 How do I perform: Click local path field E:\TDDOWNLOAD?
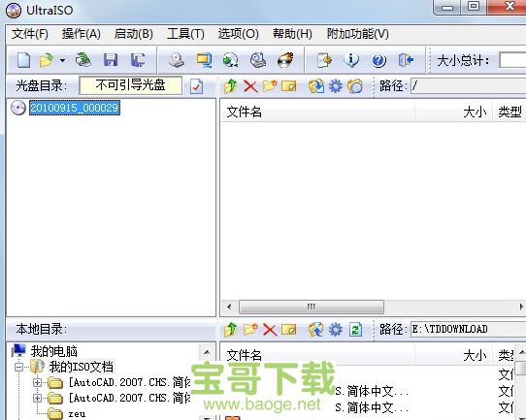click(x=469, y=330)
